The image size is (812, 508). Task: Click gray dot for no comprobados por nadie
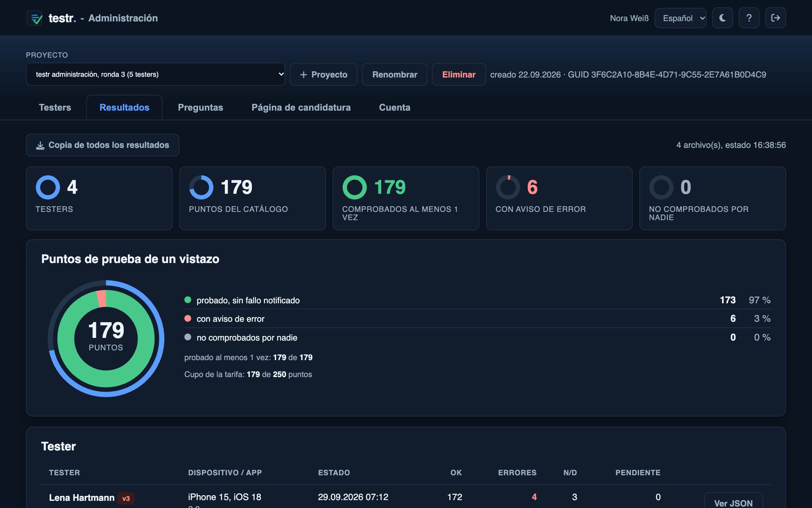188,337
